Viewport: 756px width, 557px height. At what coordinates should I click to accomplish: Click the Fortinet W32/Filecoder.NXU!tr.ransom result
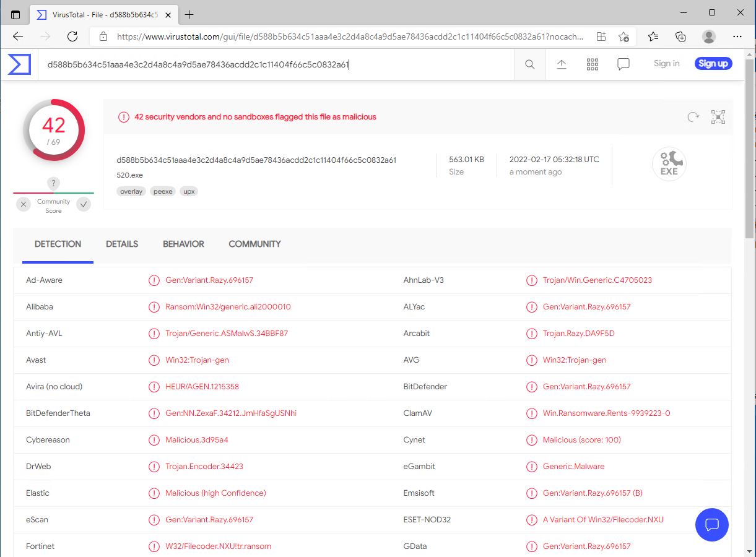pos(218,546)
